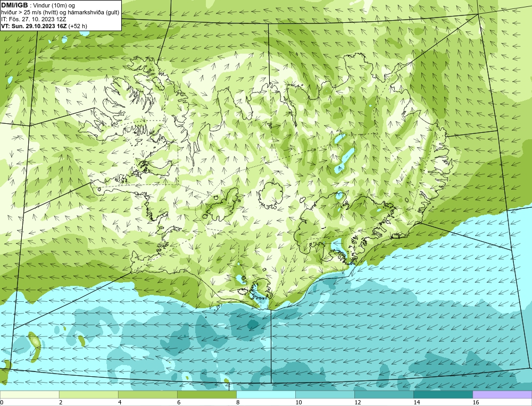The image size is (532, 406).
Task: Click the 12–14 m/s darker teal legend swatch
Action: 384,394
